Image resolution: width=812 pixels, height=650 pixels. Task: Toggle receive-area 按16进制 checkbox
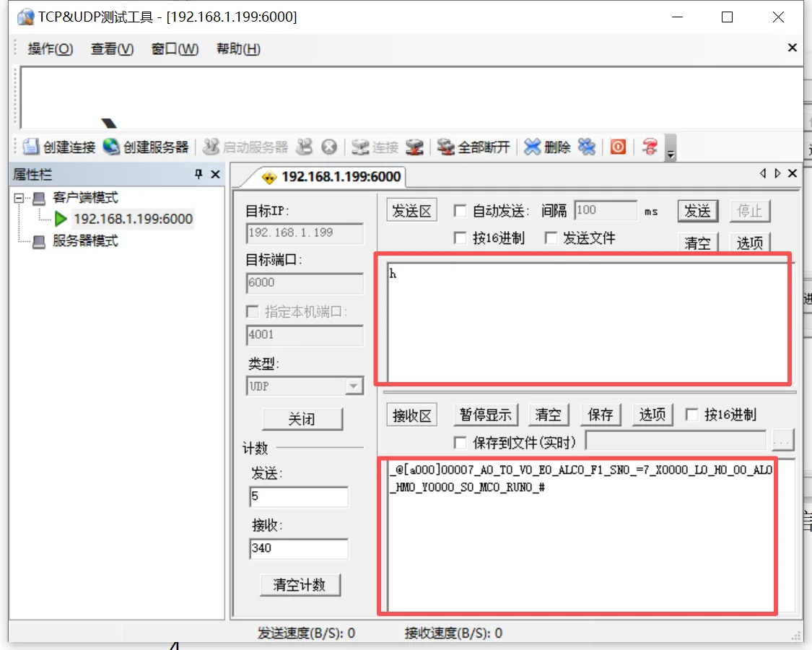coord(691,415)
